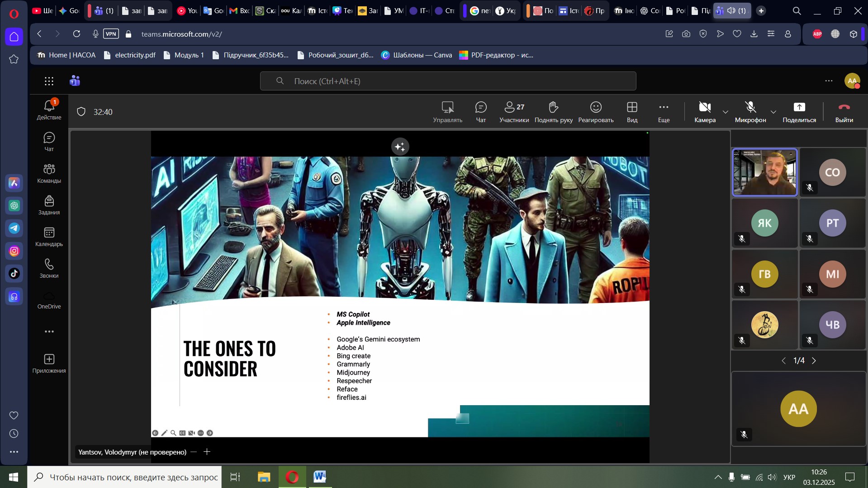
Task: Click the Teams search field
Action: point(448,81)
